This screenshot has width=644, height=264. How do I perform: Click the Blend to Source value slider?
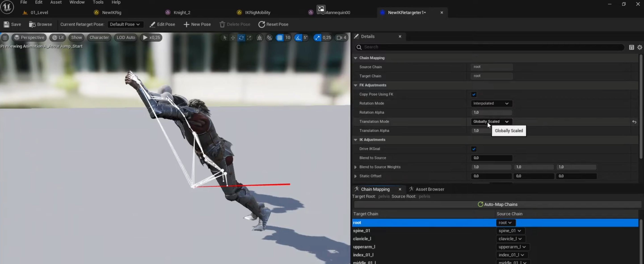pyautogui.click(x=491, y=158)
